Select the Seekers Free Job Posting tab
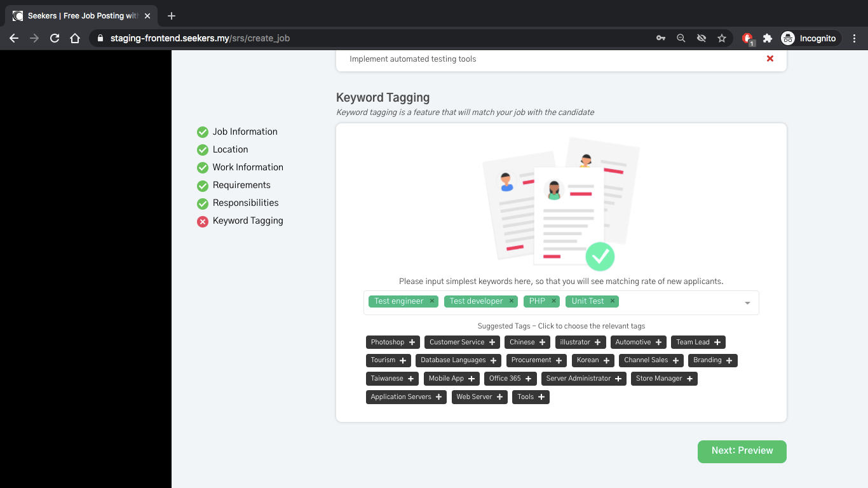This screenshot has width=868, height=488. (x=83, y=16)
